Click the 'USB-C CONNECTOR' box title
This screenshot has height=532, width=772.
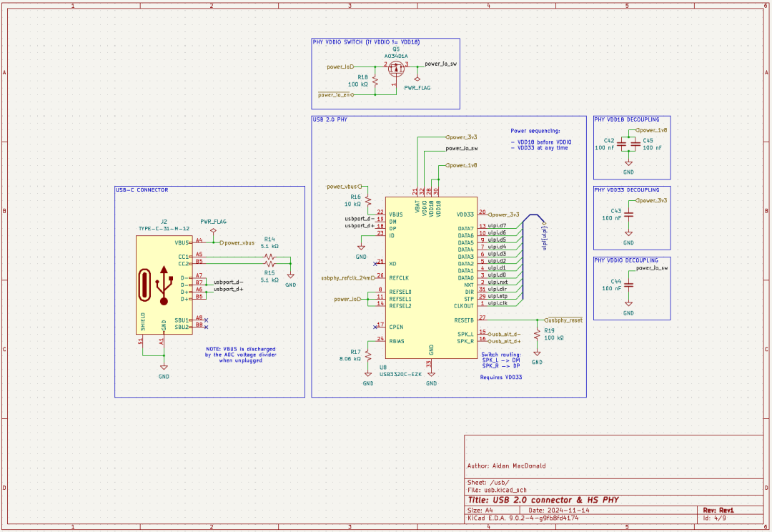coord(142,190)
